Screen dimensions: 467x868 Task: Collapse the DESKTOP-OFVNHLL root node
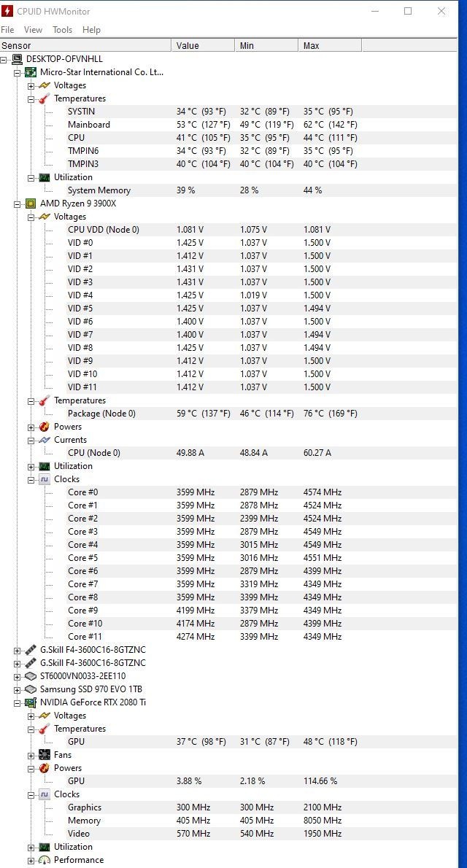pyautogui.click(x=4, y=59)
